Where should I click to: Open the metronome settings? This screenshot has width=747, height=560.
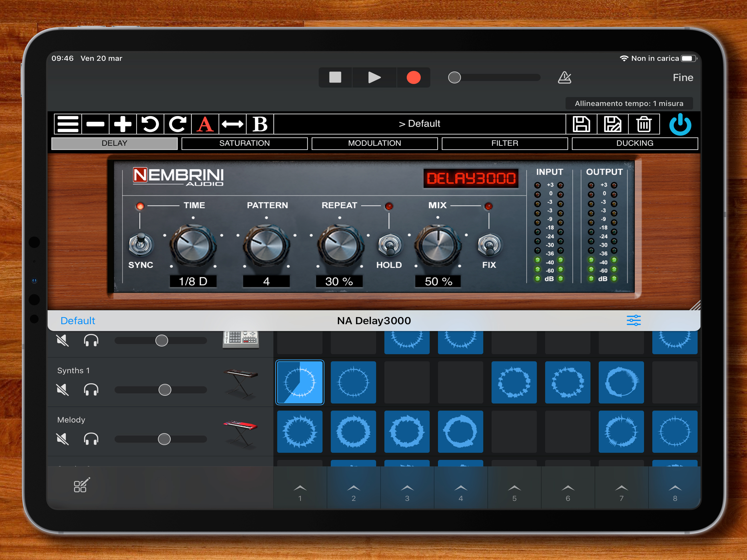pos(564,78)
